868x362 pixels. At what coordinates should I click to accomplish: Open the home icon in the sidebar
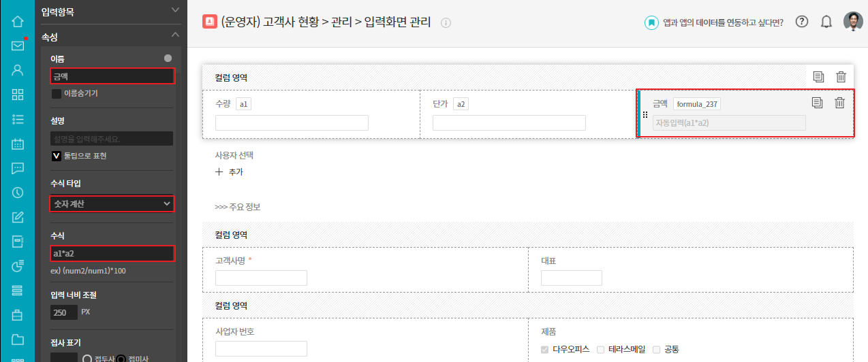18,21
